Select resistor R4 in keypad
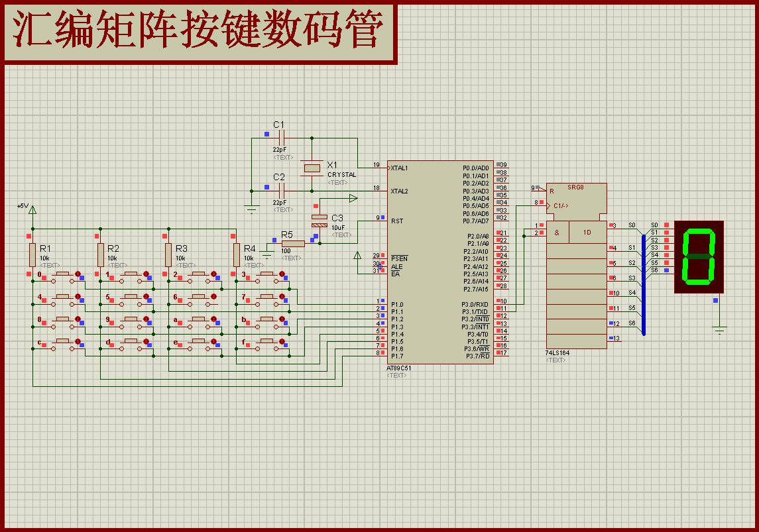759x532 pixels. [x=236, y=255]
